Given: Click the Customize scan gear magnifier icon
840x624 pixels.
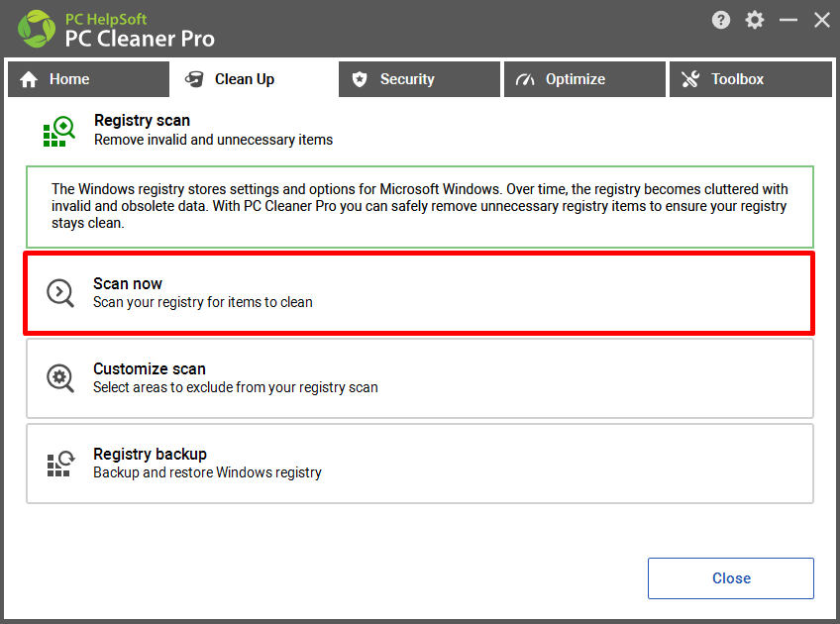Looking at the screenshot, I should click(x=60, y=378).
